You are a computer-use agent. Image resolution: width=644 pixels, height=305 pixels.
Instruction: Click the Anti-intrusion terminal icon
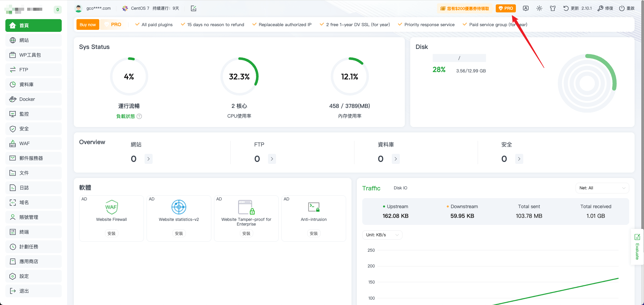point(314,207)
